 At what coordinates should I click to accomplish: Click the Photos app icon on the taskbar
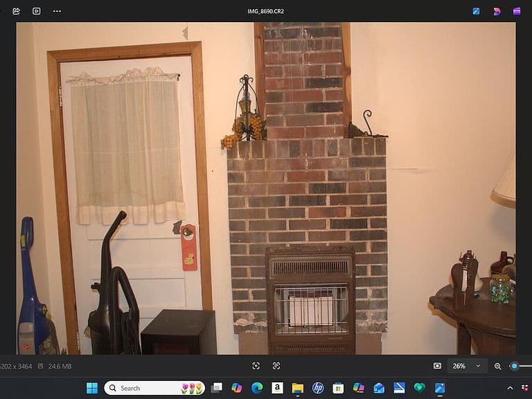(440, 388)
